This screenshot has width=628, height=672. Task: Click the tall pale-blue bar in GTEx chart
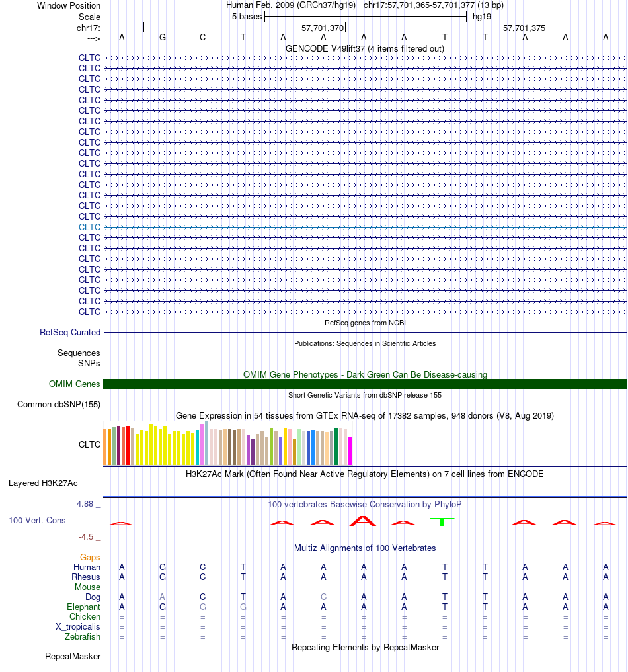click(x=206, y=443)
